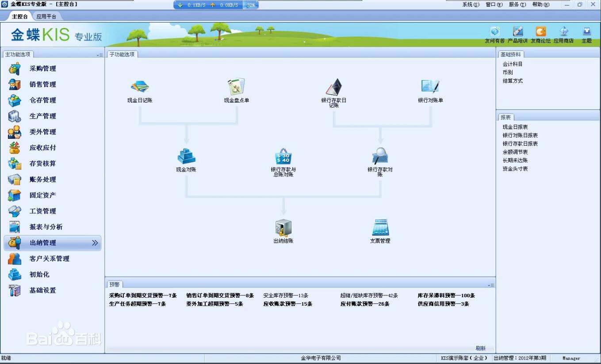This screenshot has width=601, height=364.
Task: Open the 银行存款对账 magnifier icon
Action: 380,156
